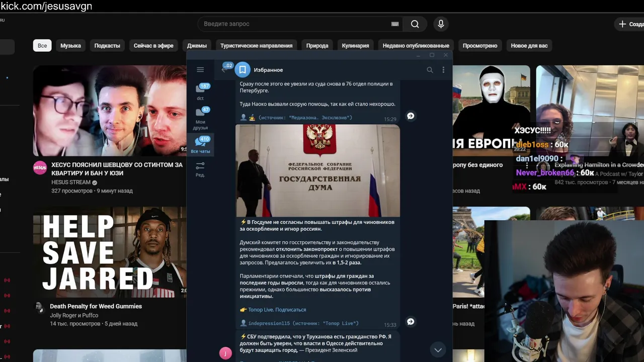The width and height of the screenshot is (644, 362).
Task: Click the Медиазона. Эксклюзив source signature
Action: pos(305,118)
